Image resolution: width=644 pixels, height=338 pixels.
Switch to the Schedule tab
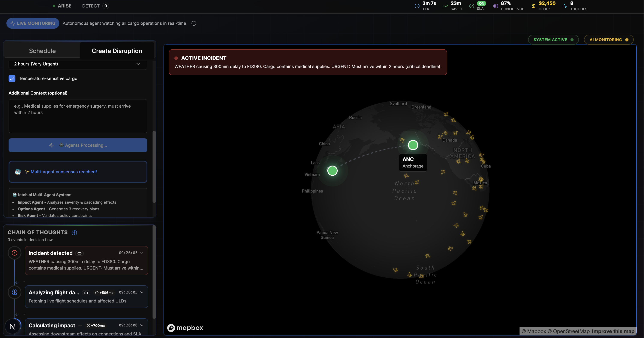point(42,51)
